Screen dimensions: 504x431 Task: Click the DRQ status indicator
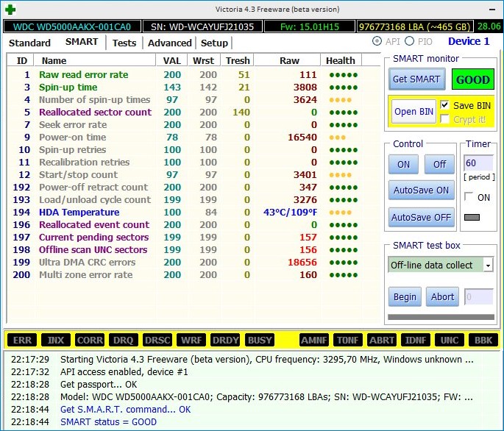[x=124, y=340]
